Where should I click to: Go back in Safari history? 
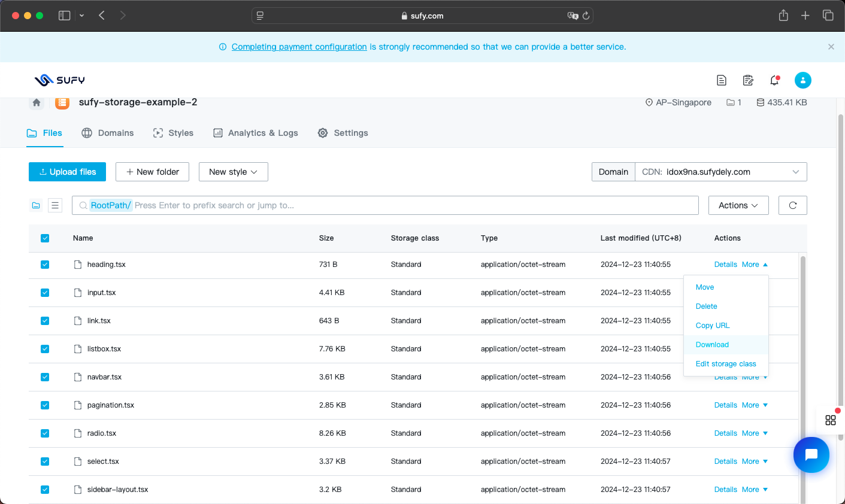click(102, 16)
